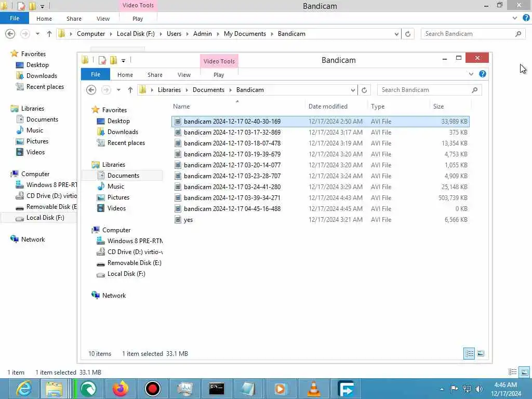Click search magnifier in front window

click(475, 90)
